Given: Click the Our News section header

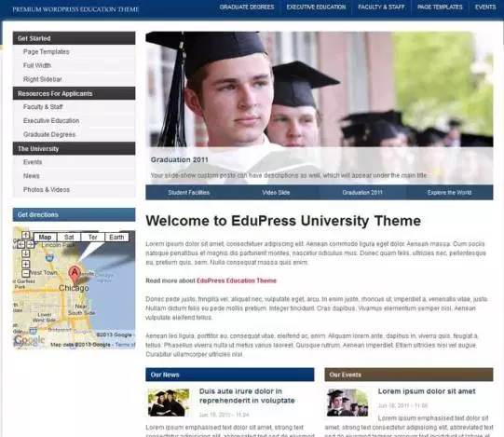Looking at the screenshot, I should [x=230, y=375].
